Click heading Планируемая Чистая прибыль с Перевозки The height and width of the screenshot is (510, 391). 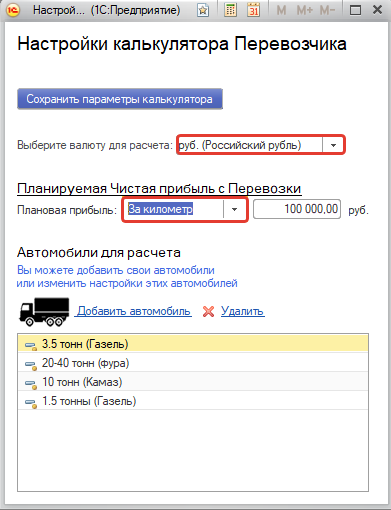coord(159,189)
